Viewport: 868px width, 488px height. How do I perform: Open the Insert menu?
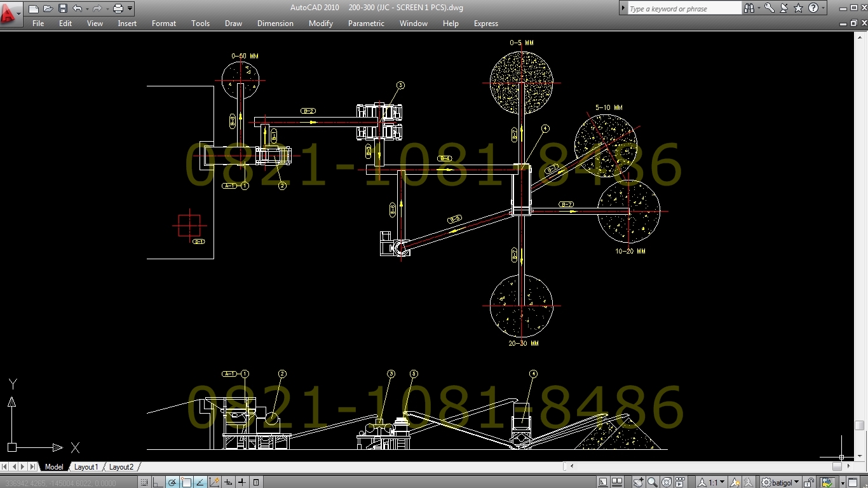tap(127, 24)
